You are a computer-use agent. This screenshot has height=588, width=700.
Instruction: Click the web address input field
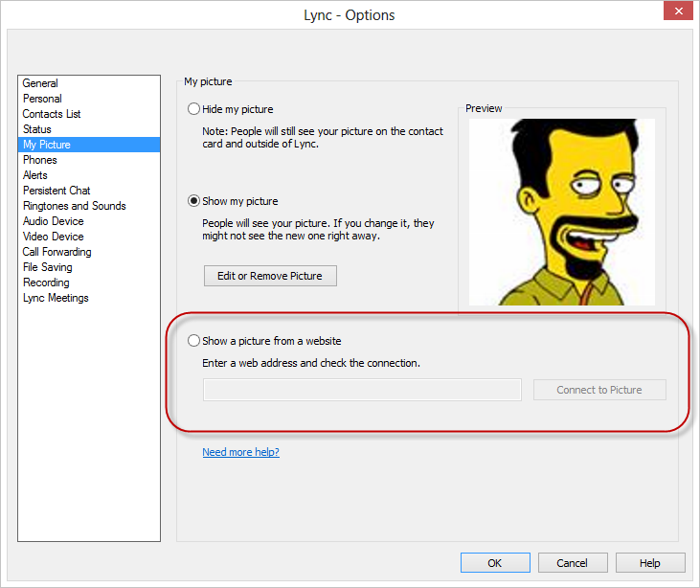tap(362, 390)
